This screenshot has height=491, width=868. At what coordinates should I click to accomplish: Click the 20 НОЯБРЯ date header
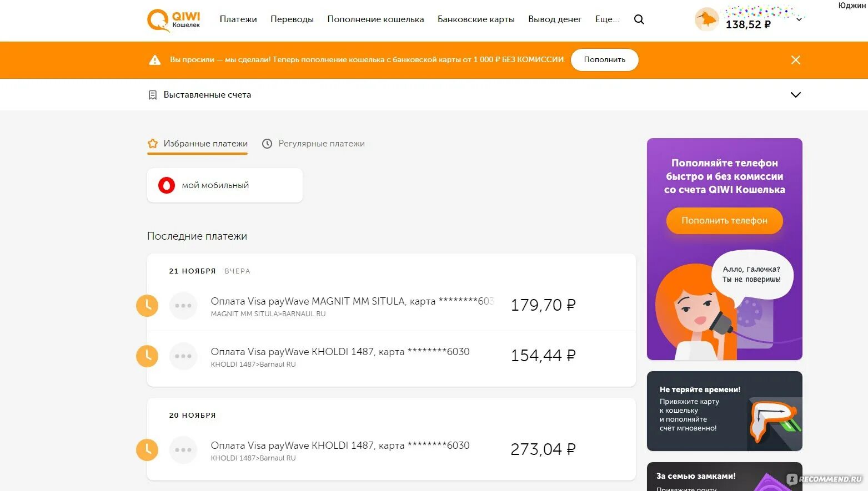pyautogui.click(x=192, y=416)
